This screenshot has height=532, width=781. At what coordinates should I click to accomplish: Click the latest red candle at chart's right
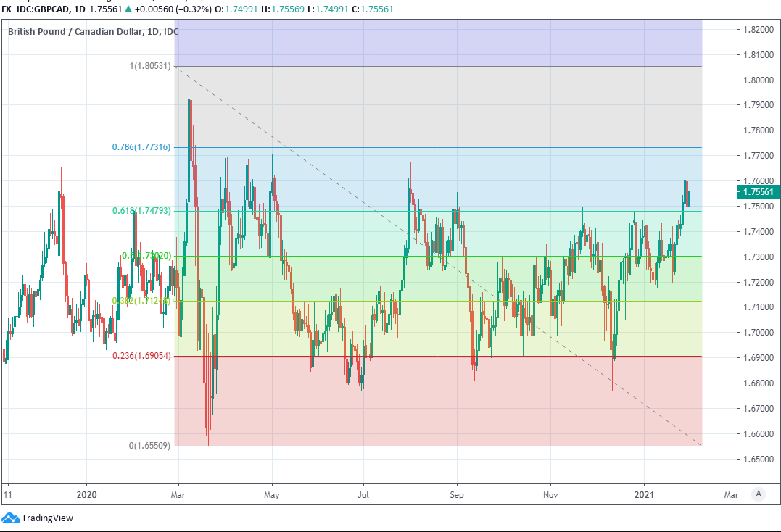click(688, 198)
